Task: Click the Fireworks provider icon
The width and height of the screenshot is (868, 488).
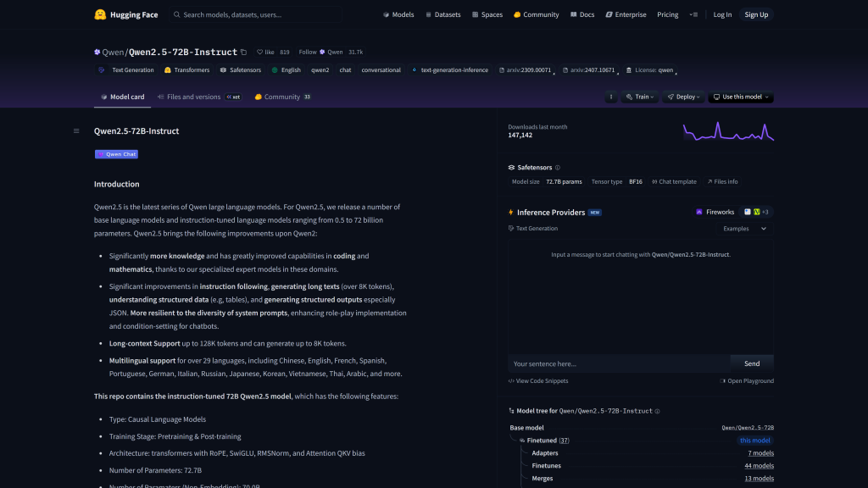Action: pyautogui.click(x=699, y=212)
